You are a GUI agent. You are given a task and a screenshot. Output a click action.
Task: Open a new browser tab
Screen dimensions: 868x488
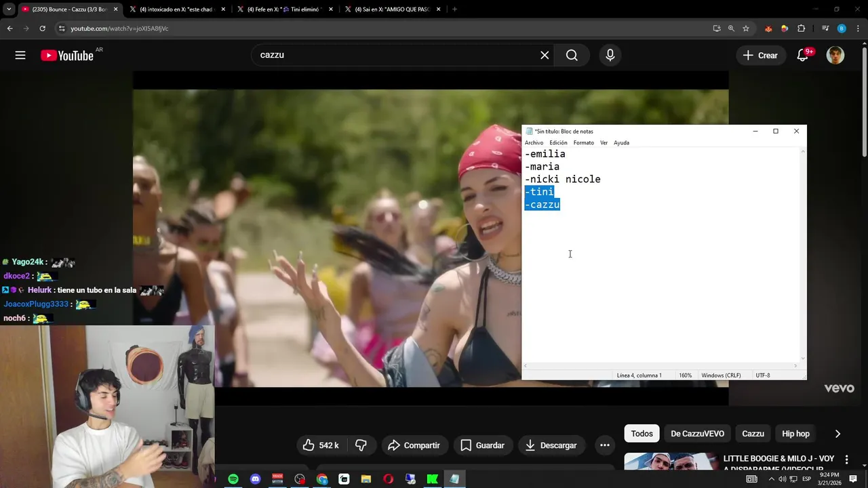[454, 9]
